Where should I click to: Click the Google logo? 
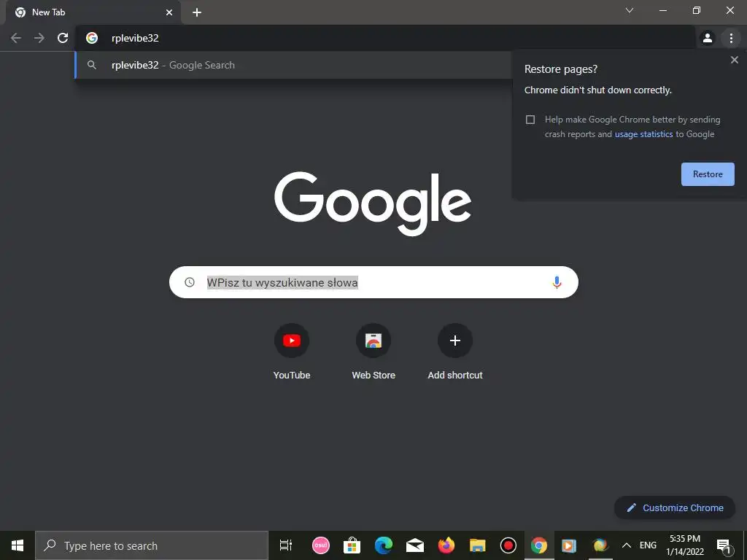point(373,204)
